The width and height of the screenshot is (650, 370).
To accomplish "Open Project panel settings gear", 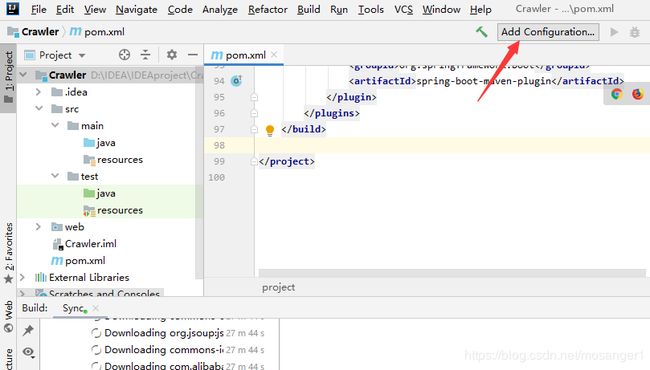I will pos(172,55).
